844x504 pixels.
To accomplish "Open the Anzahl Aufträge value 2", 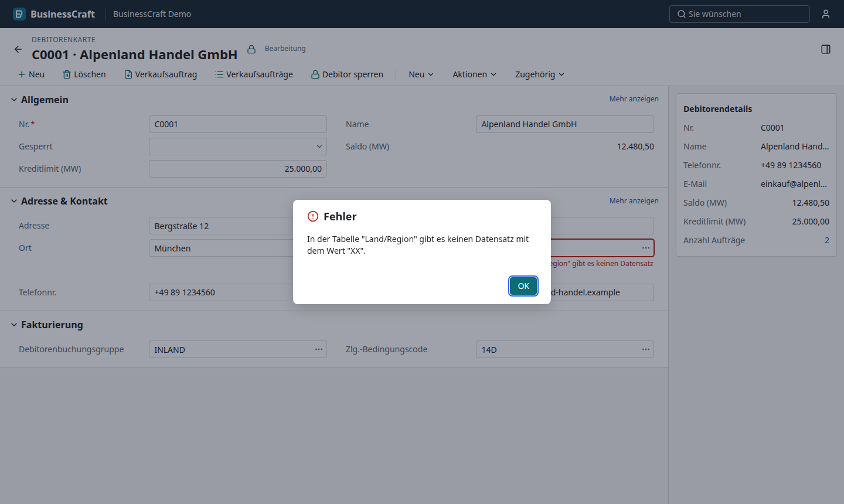I will [827, 240].
